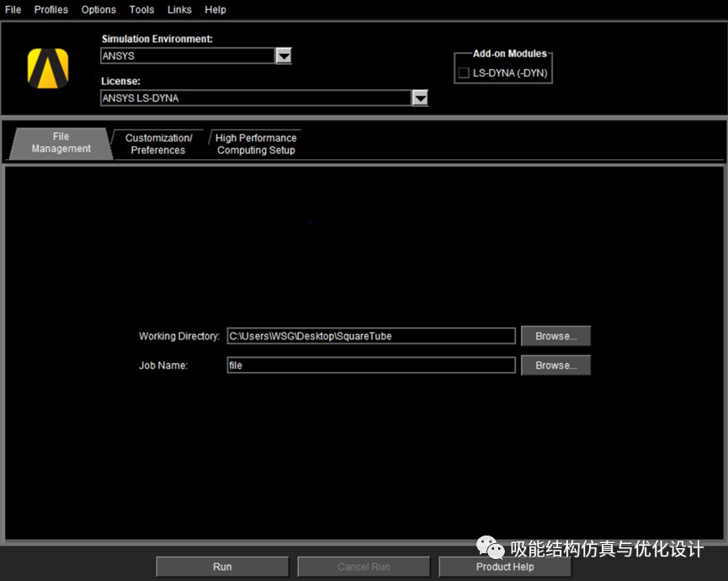728x581 pixels.
Task: Open Product Help
Action: point(504,566)
